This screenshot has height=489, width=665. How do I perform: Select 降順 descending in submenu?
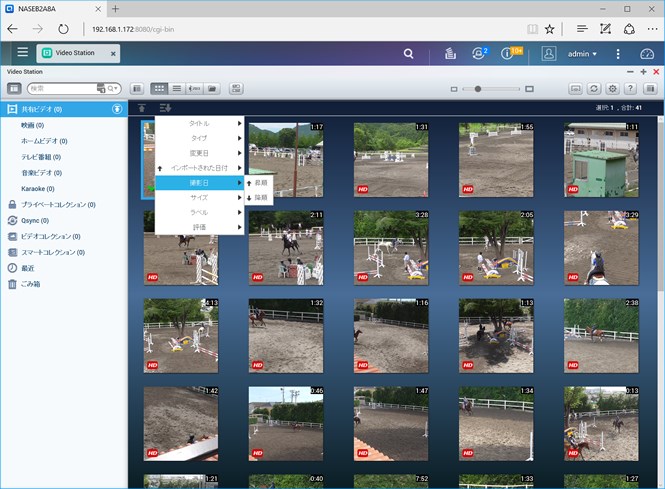tap(259, 198)
